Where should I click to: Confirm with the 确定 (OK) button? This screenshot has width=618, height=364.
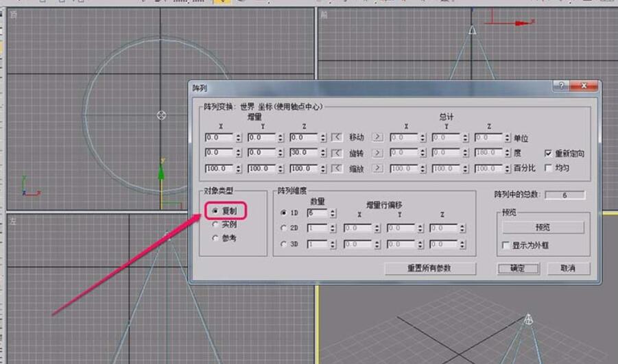pos(519,268)
